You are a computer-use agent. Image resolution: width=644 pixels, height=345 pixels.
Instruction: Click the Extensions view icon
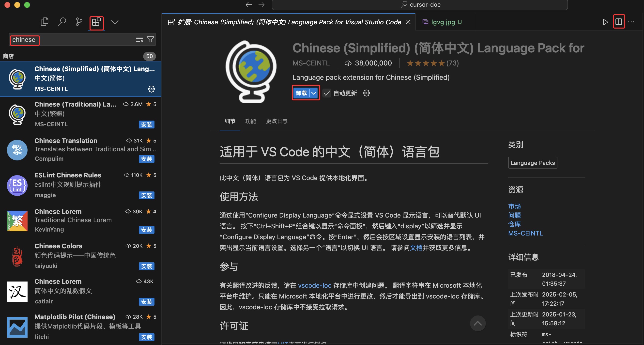pos(96,22)
